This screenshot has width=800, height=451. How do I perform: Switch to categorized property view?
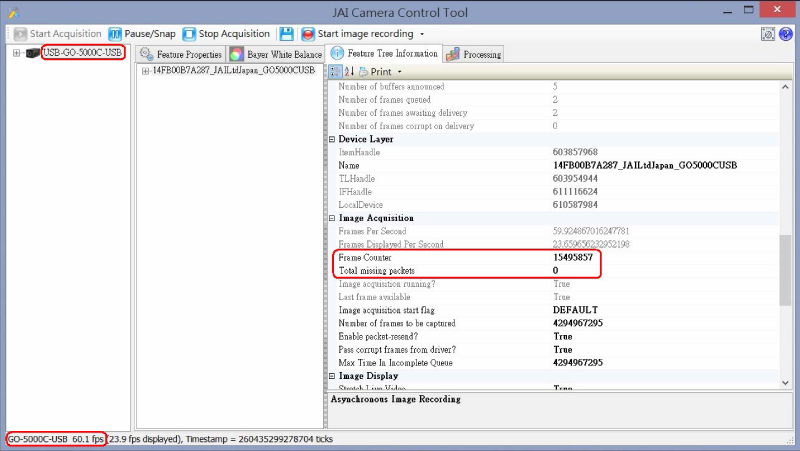click(335, 72)
